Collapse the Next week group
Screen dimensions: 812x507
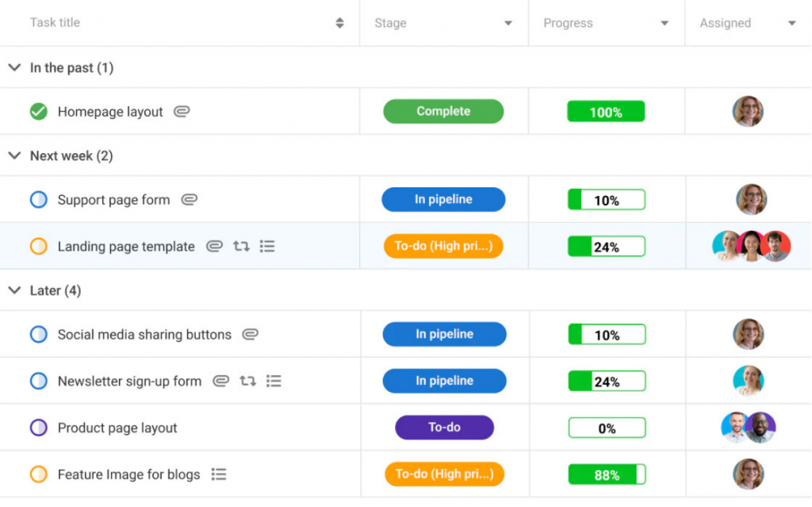[14, 156]
